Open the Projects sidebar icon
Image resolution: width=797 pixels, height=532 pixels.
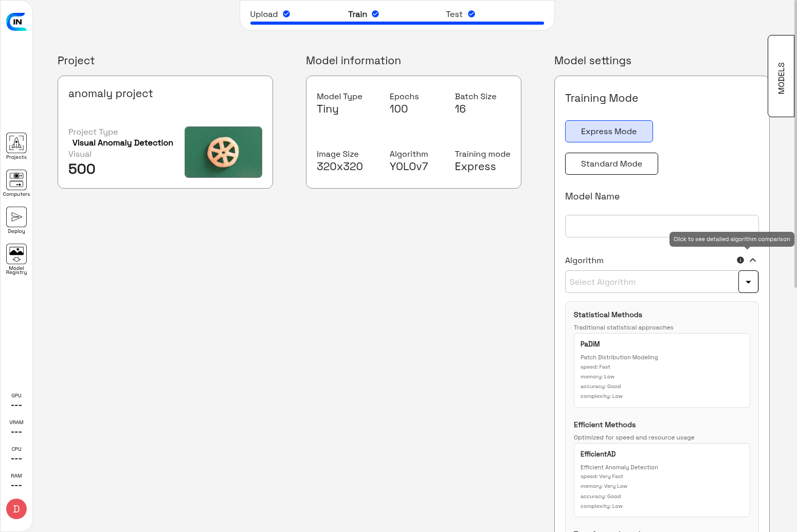16,143
